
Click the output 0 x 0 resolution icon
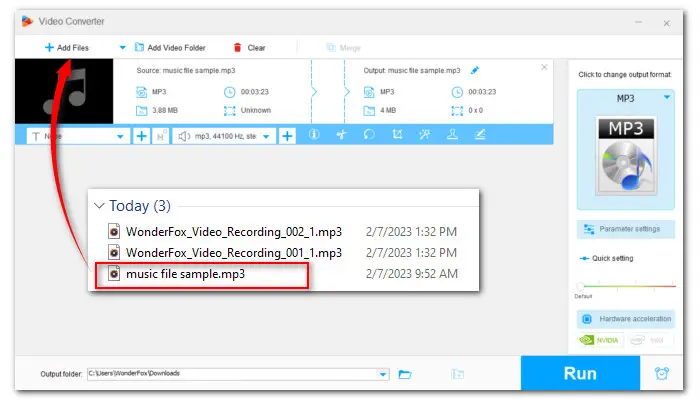pyautogui.click(x=457, y=110)
